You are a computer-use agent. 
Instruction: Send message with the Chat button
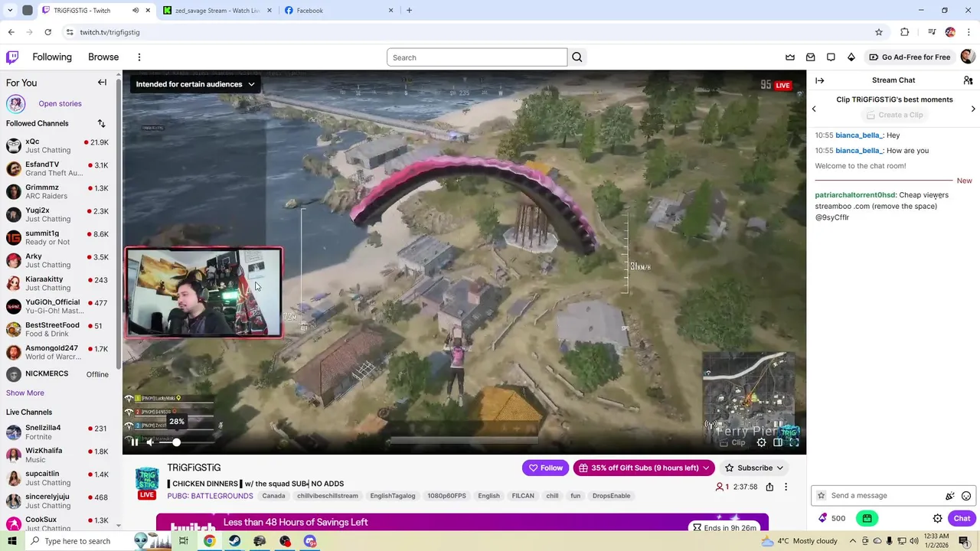(962, 518)
